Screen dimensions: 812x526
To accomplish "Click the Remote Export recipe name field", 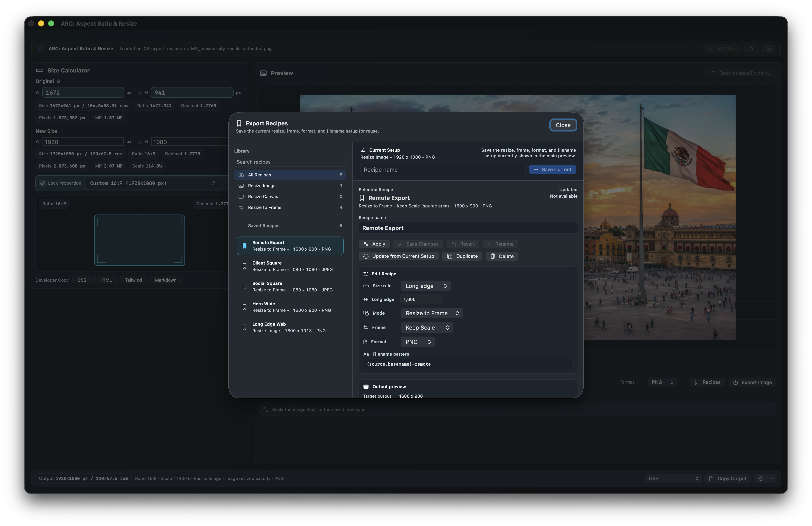I will pyautogui.click(x=468, y=228).
